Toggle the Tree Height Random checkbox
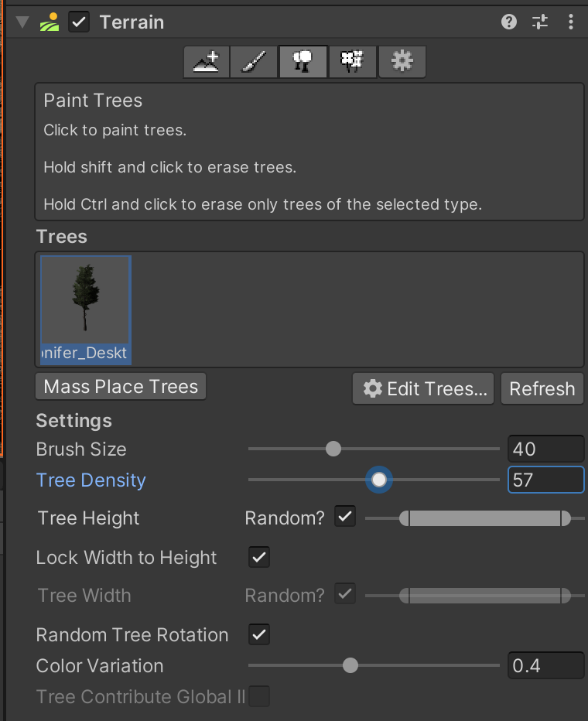Image resolution: width=588 pixels, height=721 pixels. click(345, 517)
